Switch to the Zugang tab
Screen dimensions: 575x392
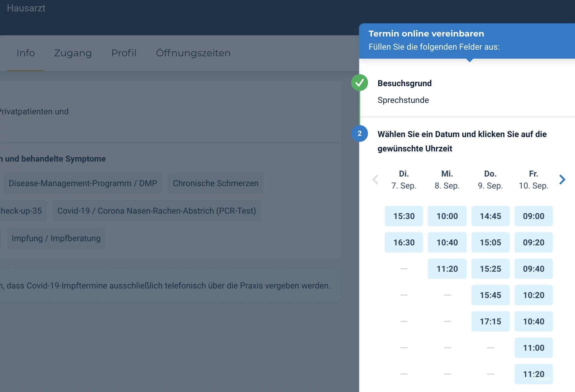[x=73, y=53]
